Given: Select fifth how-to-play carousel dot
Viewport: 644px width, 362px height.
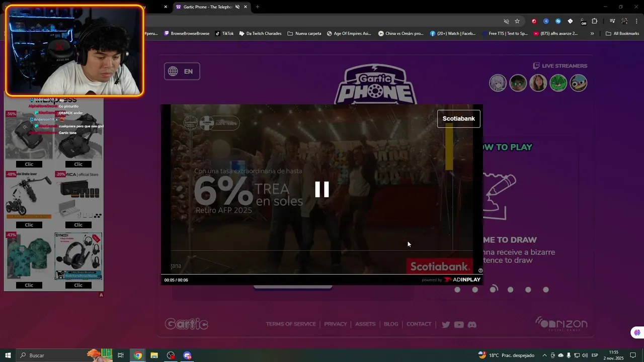Looking at the screenshot, I should [528, 290].
